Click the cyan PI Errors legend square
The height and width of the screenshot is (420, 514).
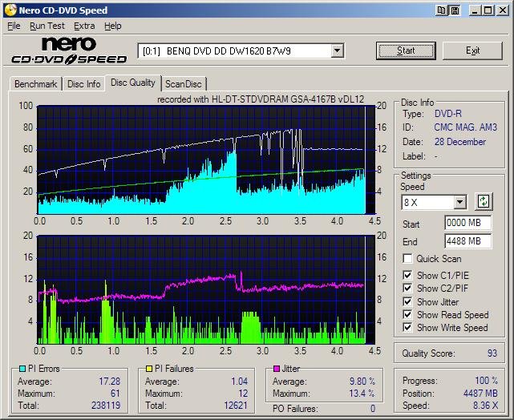[22, 369]
